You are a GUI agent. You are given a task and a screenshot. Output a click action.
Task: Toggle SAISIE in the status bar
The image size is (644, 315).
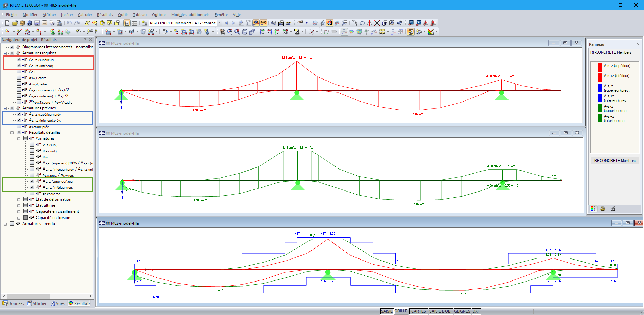[x=387, y=311]
